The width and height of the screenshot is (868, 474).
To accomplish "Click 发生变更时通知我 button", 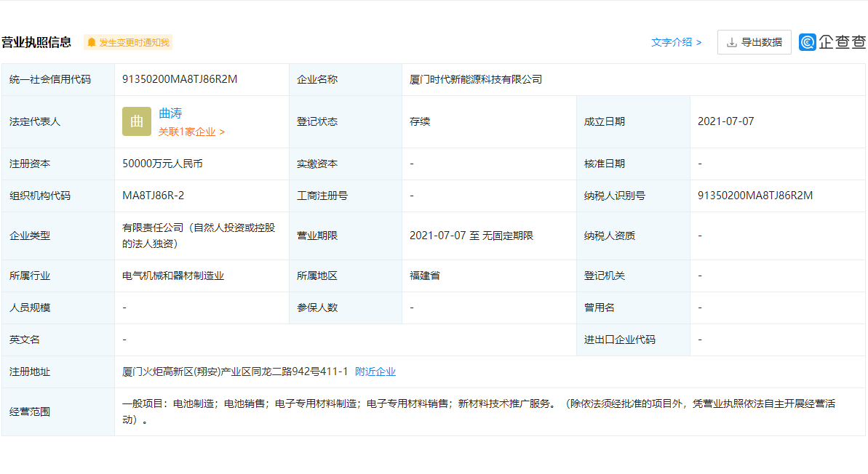I will [x=128, y=43].
